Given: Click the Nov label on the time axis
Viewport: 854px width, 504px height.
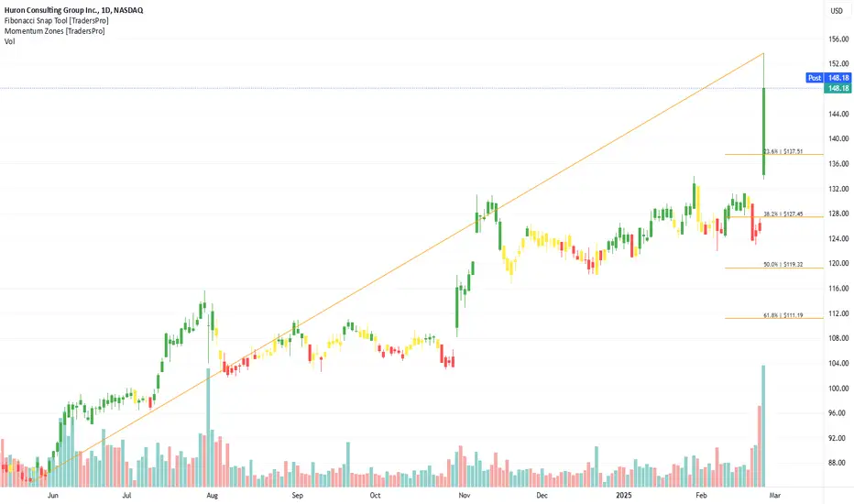Looking at the screenshot, I should pos(464,495).
